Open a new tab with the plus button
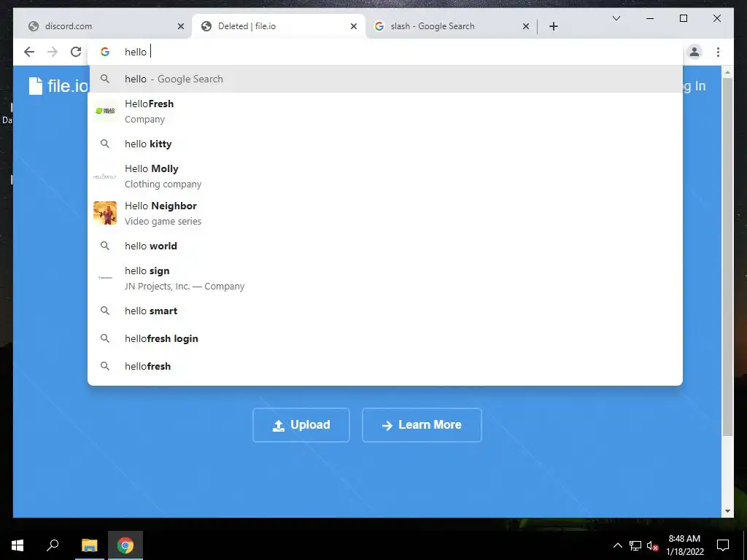Screen dimensions: 747x560 [553, 26]
